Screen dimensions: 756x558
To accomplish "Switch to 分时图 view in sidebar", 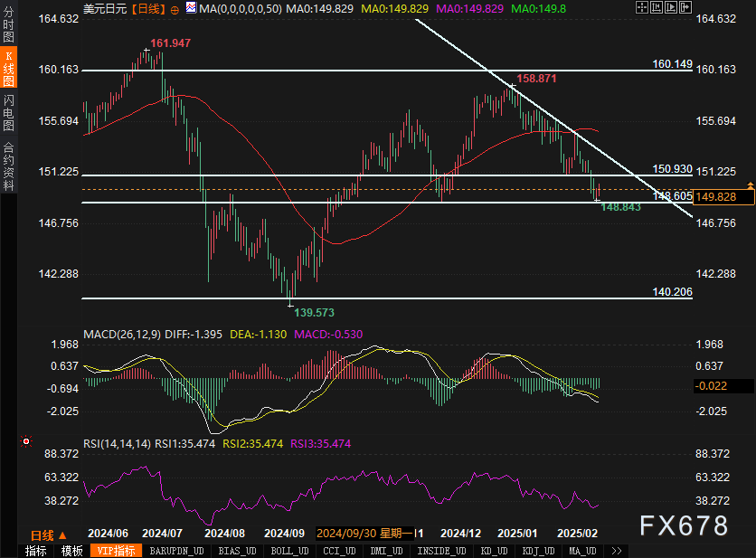I will 9,24.
